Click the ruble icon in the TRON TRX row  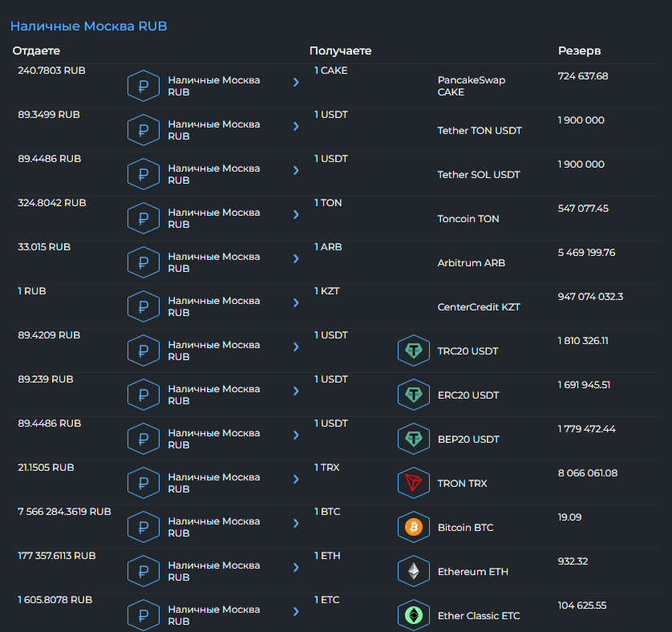tap(144, 483)
